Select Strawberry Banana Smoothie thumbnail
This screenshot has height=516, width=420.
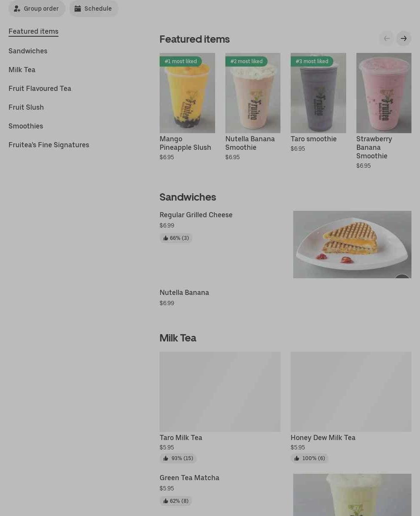384,93
